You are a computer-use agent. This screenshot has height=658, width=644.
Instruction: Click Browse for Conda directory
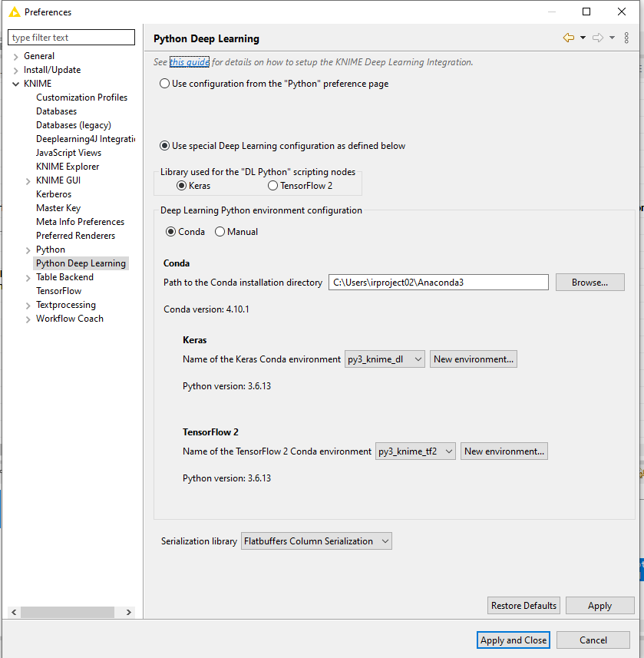click(590, 283)
